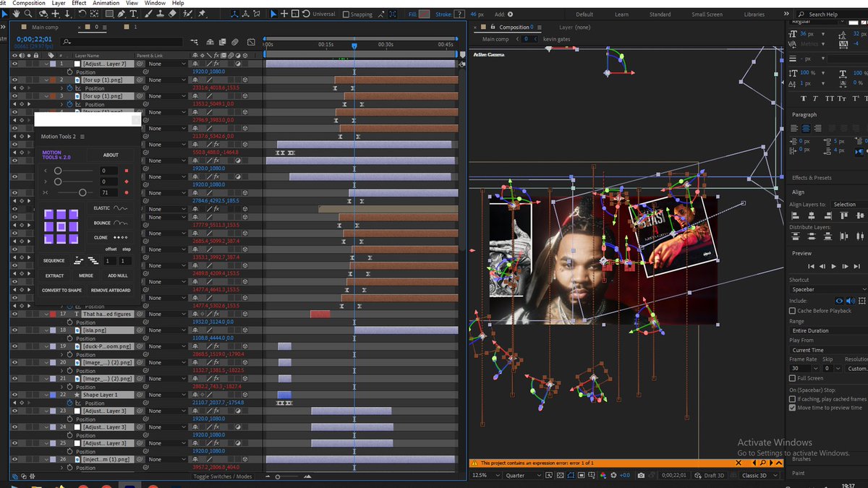
Task: Open the Quarter resolution dropdown
Action: click(x=523, y=475)
